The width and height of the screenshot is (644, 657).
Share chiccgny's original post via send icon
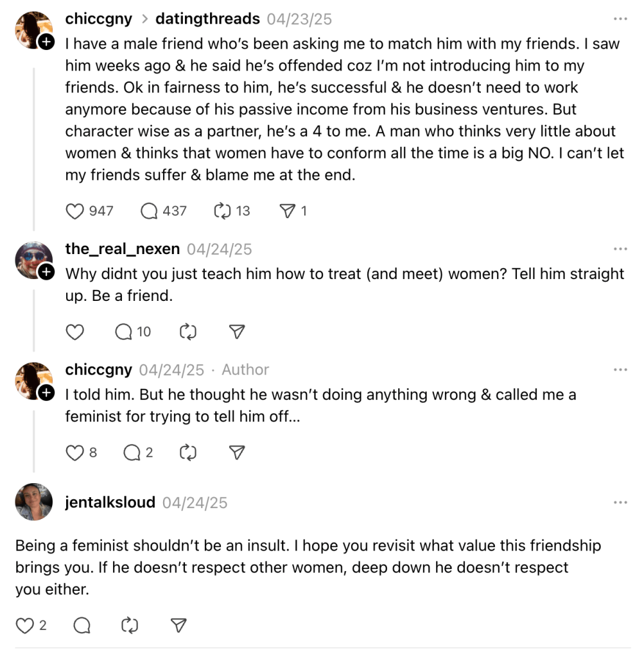pyautogui.click(x=288, y=211)
